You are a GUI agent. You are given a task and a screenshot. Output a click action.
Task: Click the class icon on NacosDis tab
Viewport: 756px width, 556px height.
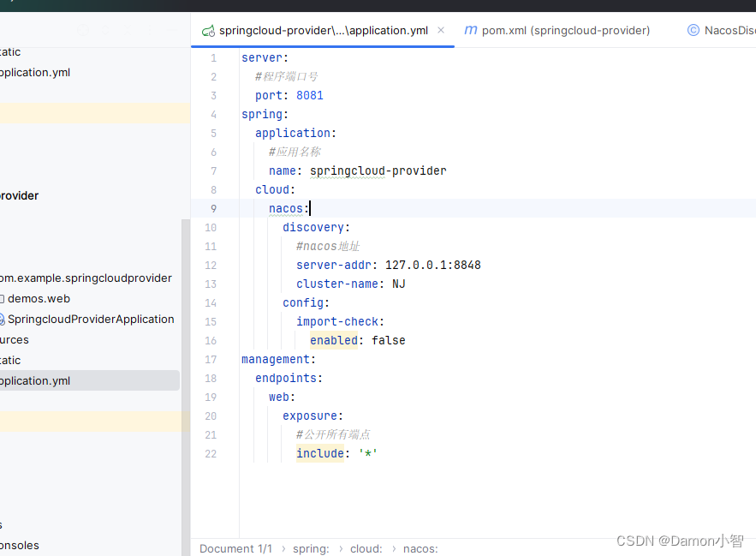693,30
